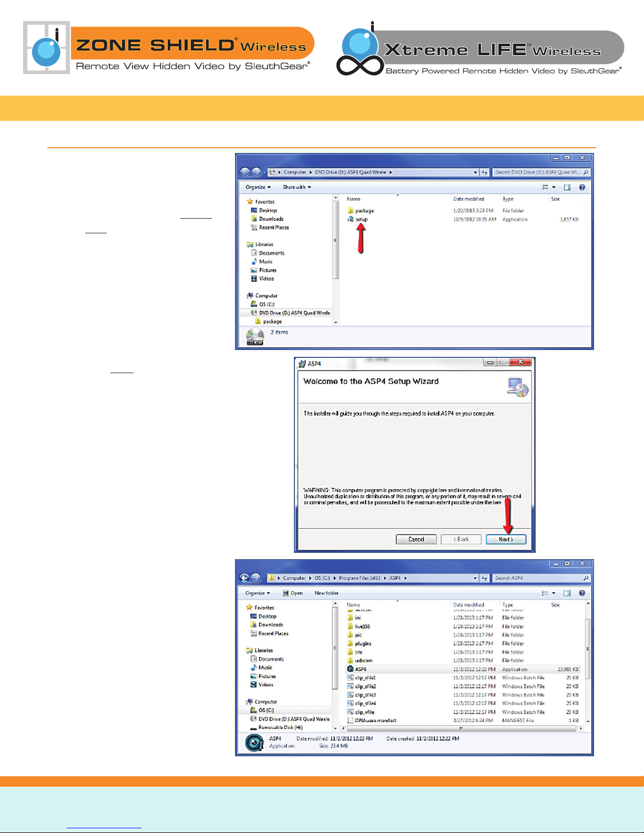644x833 pixels.
Task: Open the usbcam folder
Action: tap(360, 661)
